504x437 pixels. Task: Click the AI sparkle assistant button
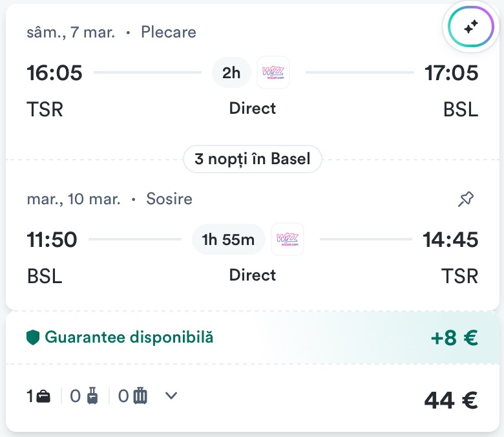(471, 27)
